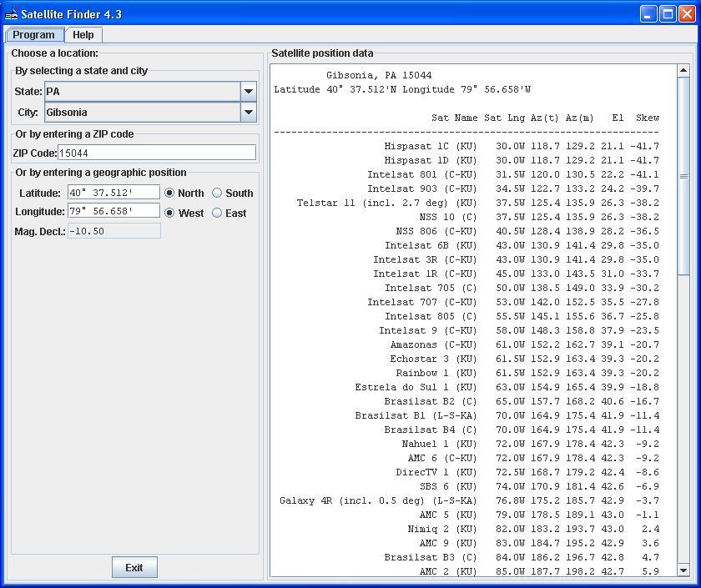701x588 pixels.
Task: Click into the Latitude field
Action: pos(113,193)
